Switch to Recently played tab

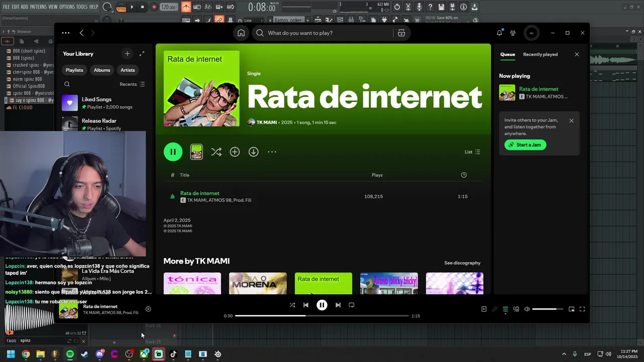click(x=540, y=54)
